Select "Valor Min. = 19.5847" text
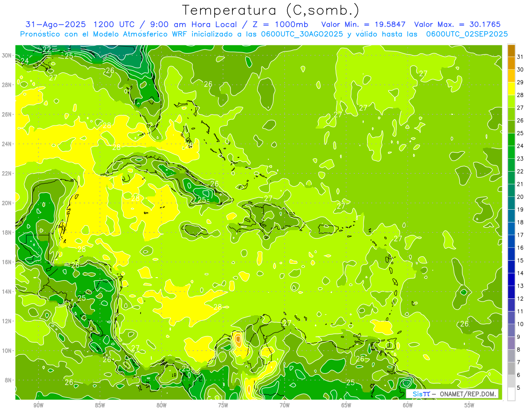 tap(364, 24)
